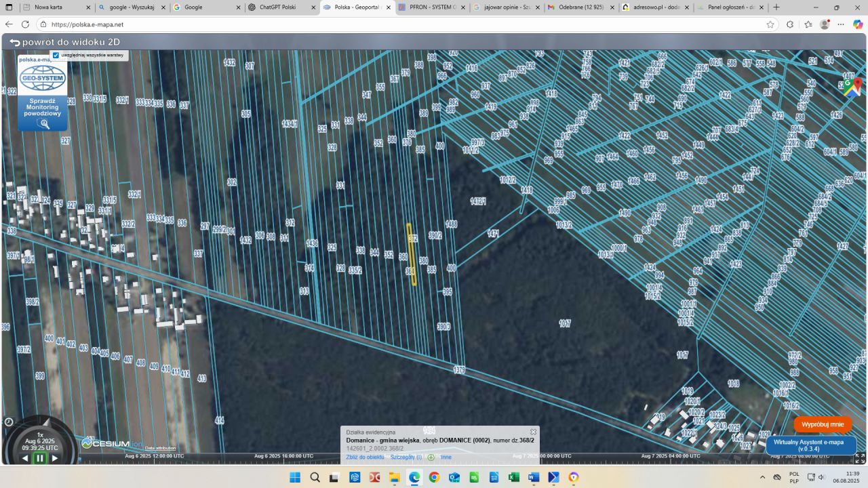Add page to favorites with the star icon
This screenshot has height=488, width=868.
[x=770, y=24]
